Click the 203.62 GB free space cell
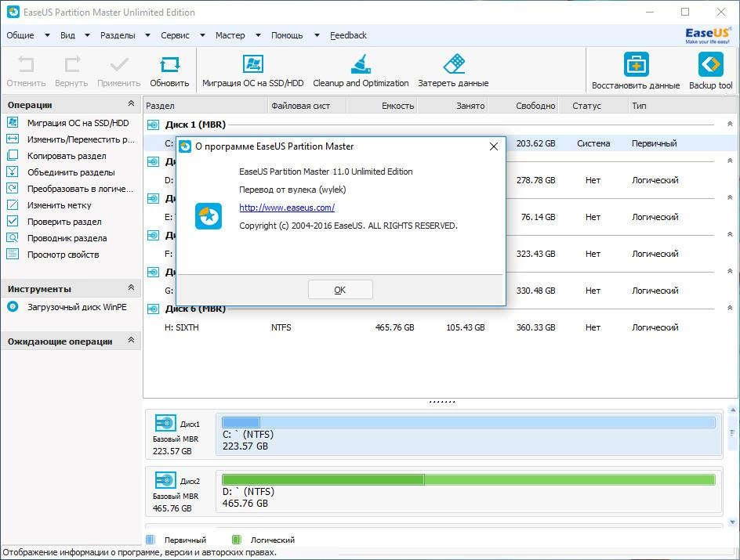Viewport: 740px width, 560px height. [535, 143]
